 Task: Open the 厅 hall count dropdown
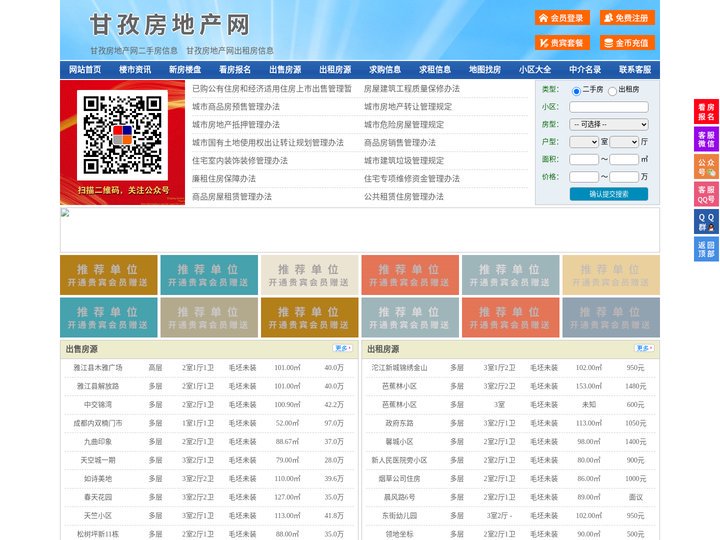tap(624, 142)
